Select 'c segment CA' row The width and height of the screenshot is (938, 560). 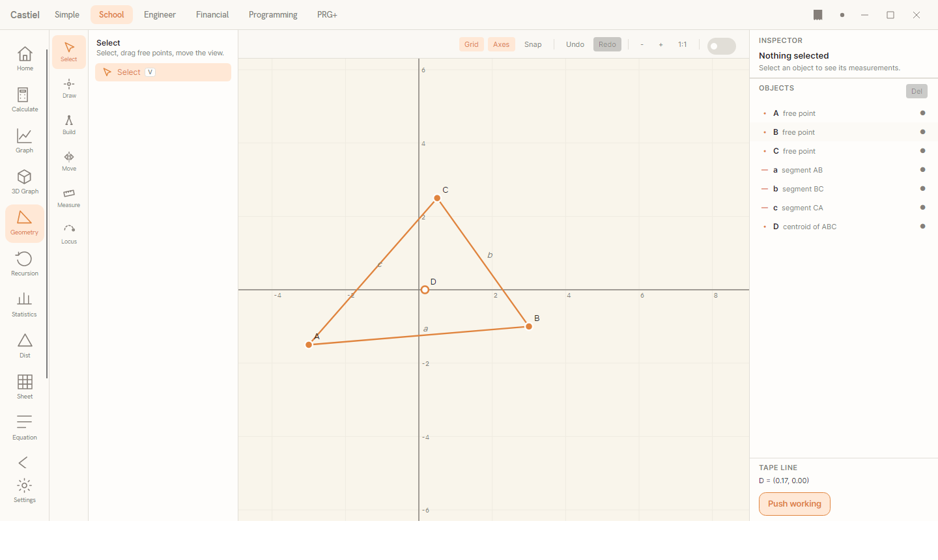coord(844,208)
